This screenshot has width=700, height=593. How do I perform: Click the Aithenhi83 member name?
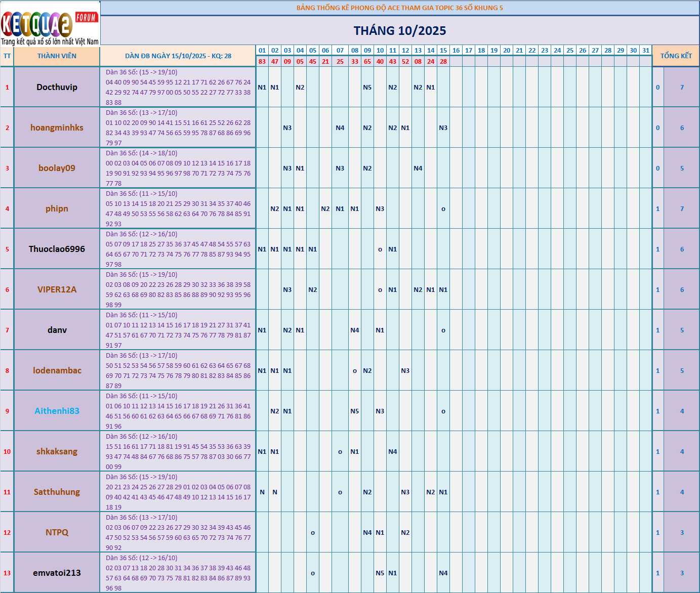[57, 411]
